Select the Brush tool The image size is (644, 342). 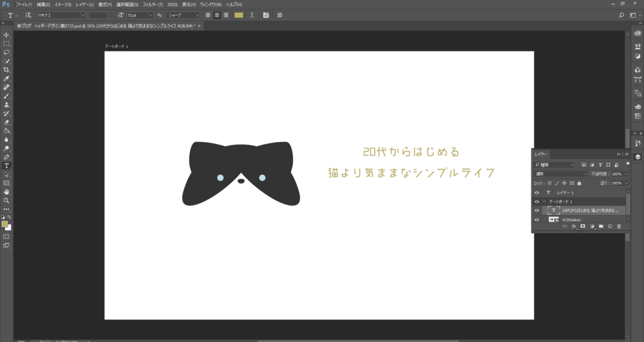coord(6,96)
